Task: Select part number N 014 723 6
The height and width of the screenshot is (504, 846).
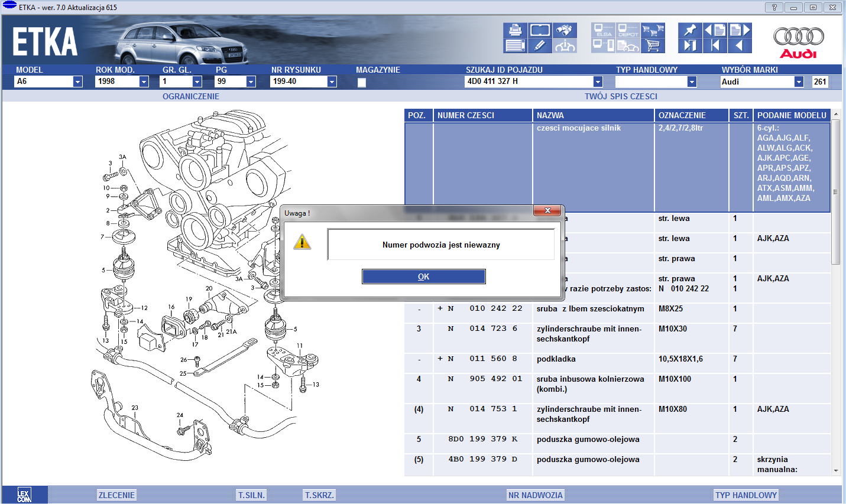Action: point(483,329)
